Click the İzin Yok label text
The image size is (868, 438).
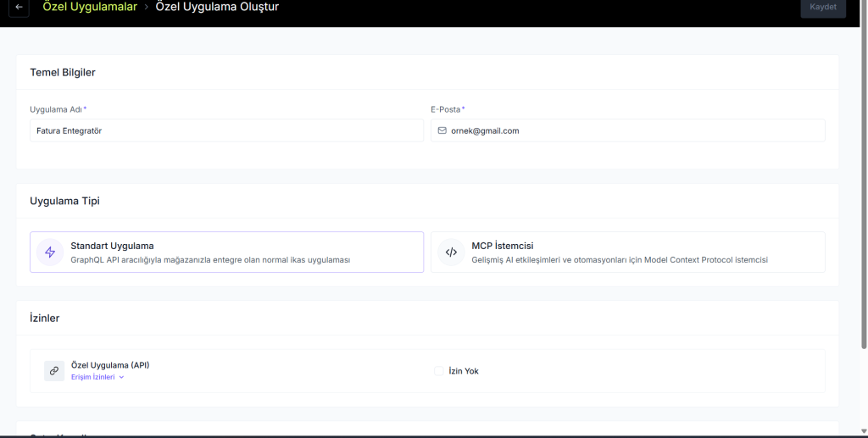464,371
